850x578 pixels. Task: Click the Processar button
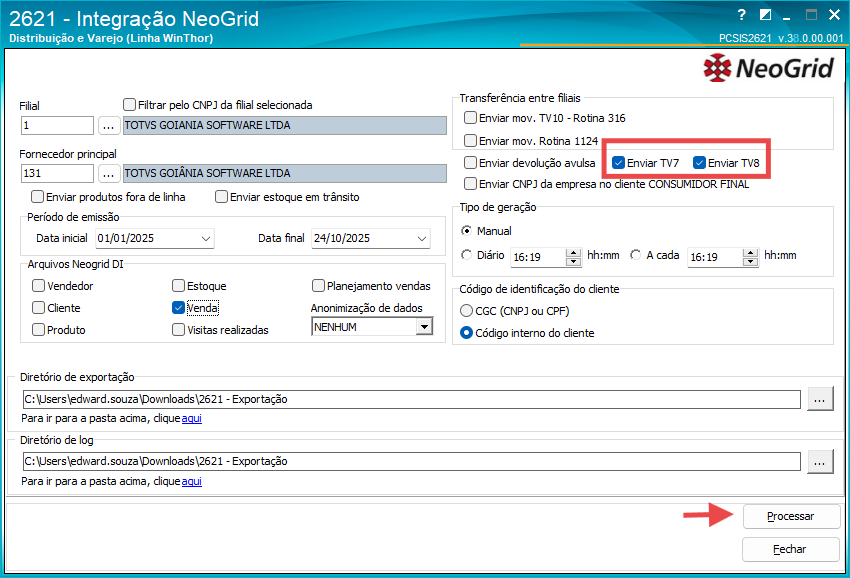pos(791,516)
